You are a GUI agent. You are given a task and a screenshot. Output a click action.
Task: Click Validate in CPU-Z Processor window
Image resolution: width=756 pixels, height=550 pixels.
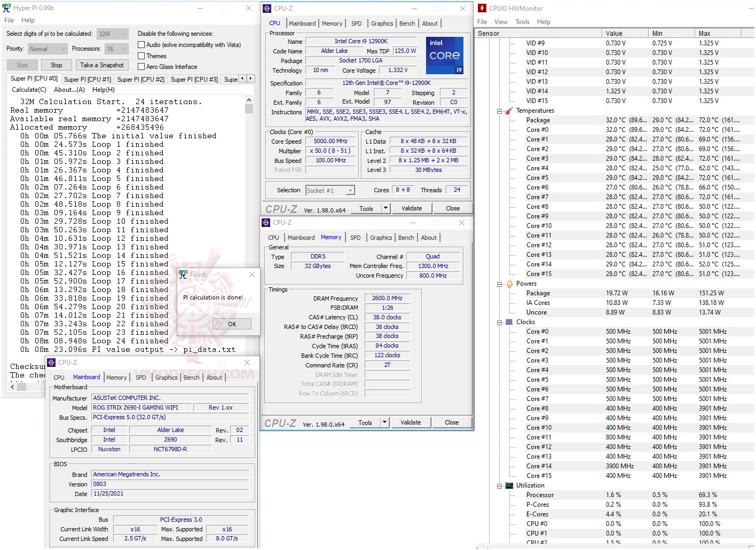click(412, 208)
